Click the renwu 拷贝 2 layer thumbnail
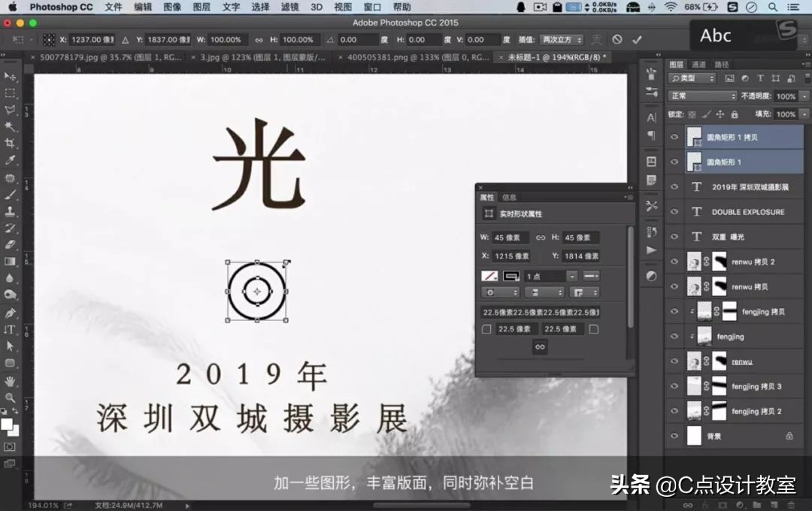 coord(695,262)
